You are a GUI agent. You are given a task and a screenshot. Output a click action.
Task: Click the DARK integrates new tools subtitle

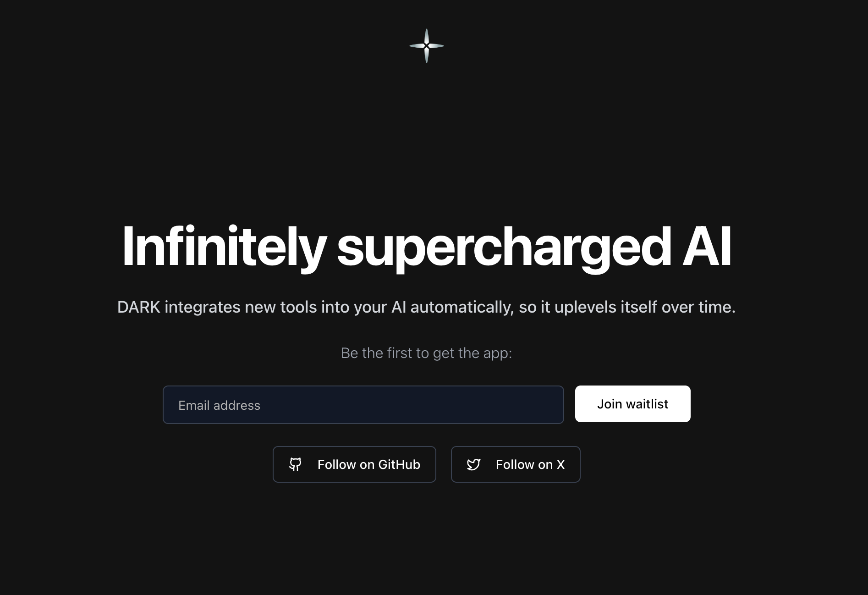(x=426, y=307)
